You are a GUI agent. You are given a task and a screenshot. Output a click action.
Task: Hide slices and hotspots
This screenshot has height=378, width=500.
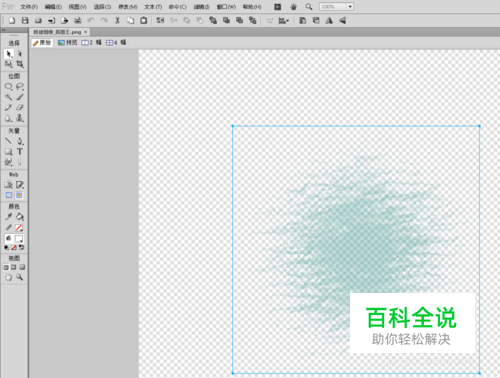point(9,195)
